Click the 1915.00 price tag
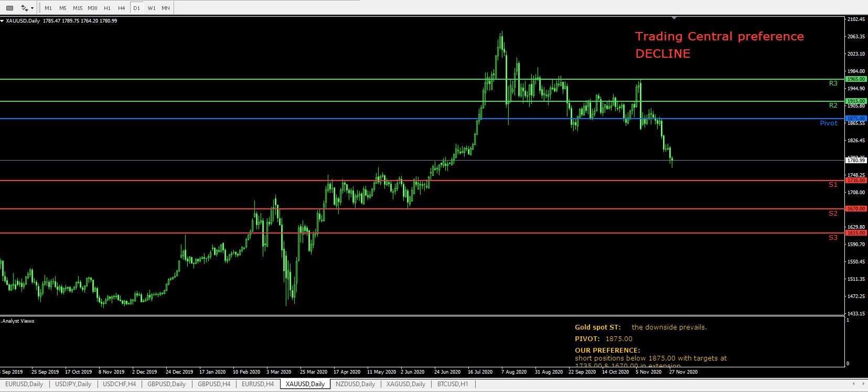The width and height of the screenshot is (868, 392). tap(856, 101)
